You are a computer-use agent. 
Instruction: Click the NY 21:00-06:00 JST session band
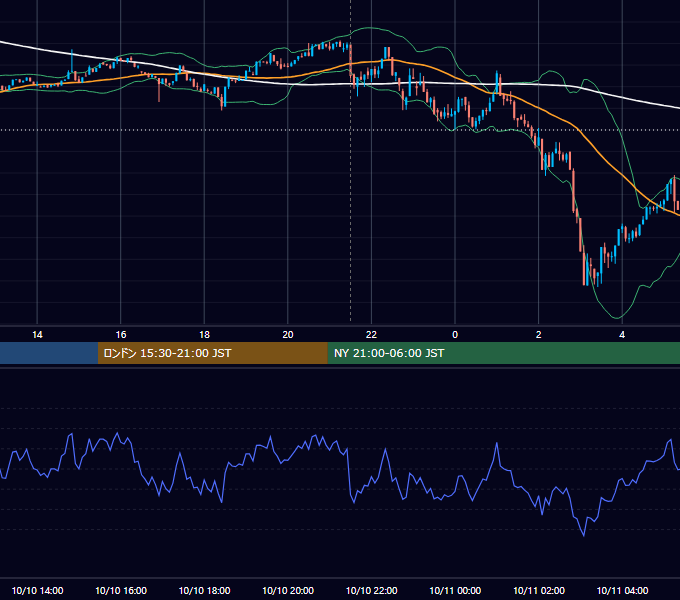coord(503,353)
